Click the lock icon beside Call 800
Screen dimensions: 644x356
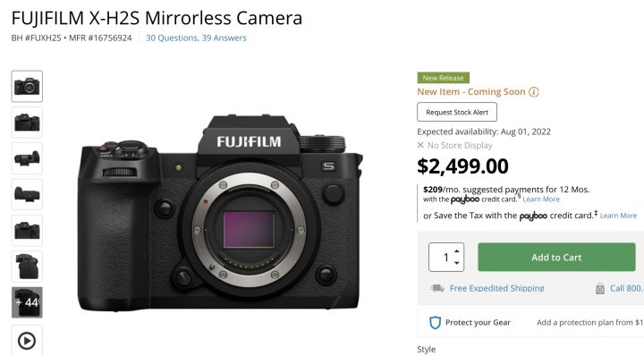click(x=600, y=289)
